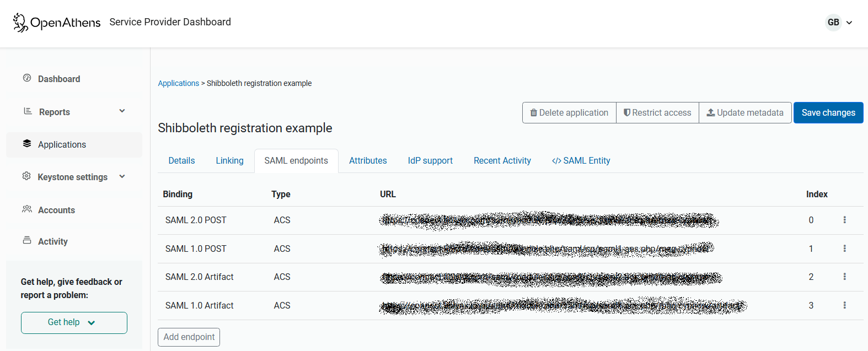Click Update metadata button
The height and width of the screenshot is (351, 868).
[745, 112]
